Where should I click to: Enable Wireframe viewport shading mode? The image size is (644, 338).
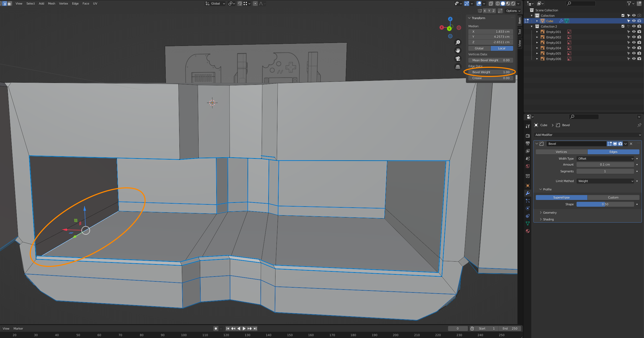[498, 4]
